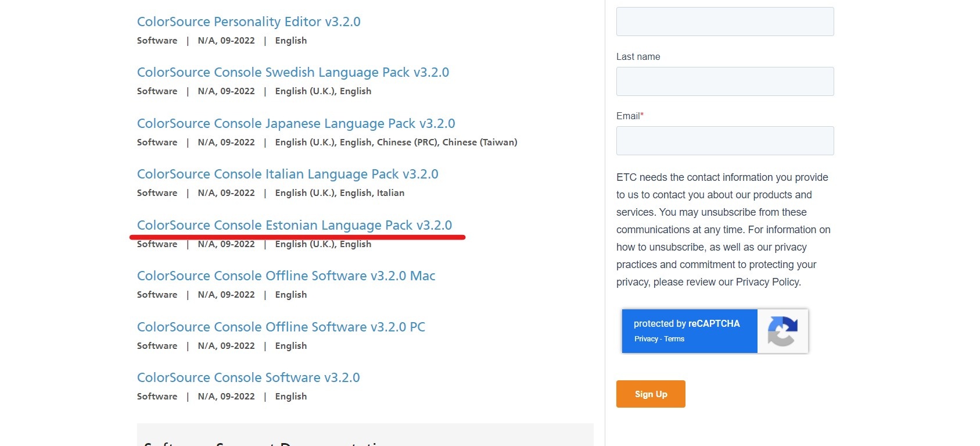Open the Italian Language Pack v3.2.0 link

tap(288, 174)
